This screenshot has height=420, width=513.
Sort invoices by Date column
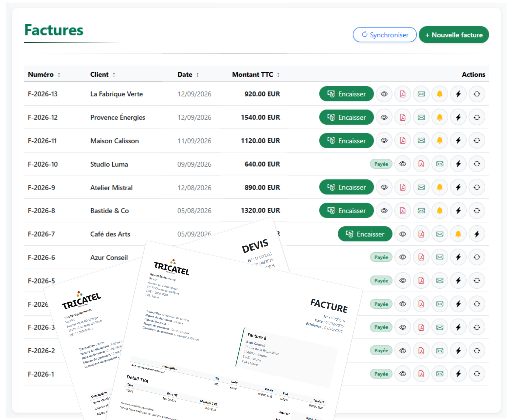188,74
